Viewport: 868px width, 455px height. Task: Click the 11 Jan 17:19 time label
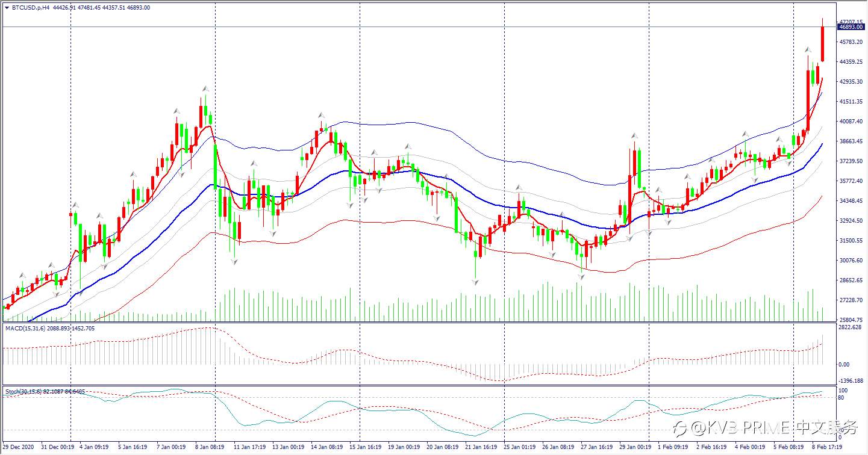[x=249, y=447]
